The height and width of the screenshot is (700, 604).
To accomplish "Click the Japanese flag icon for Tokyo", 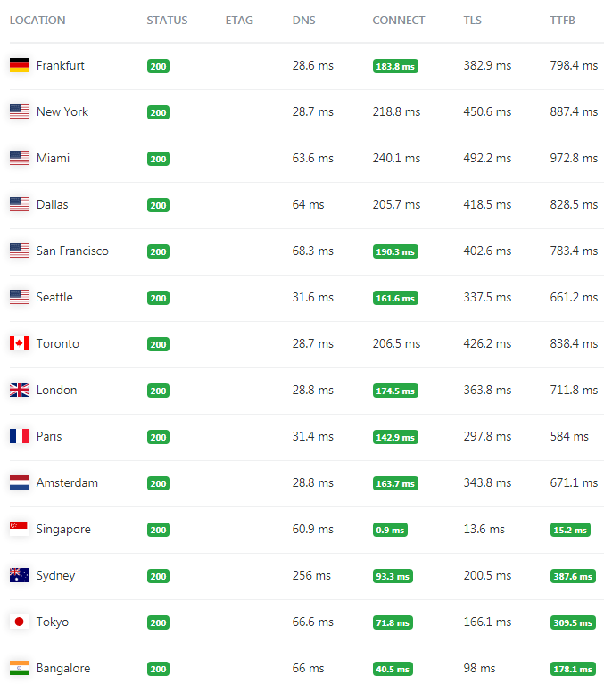I will coord(19,622).
